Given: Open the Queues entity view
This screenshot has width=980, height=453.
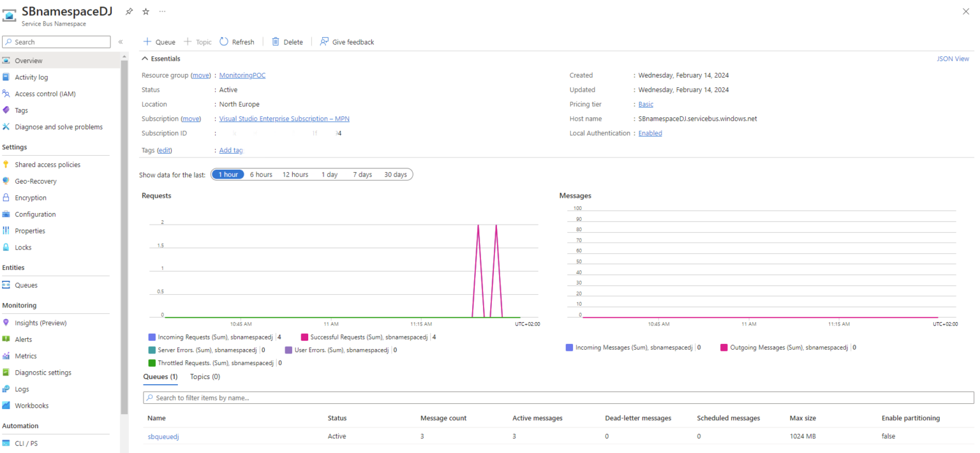Looking at the screenshot, I should (26, 285).
